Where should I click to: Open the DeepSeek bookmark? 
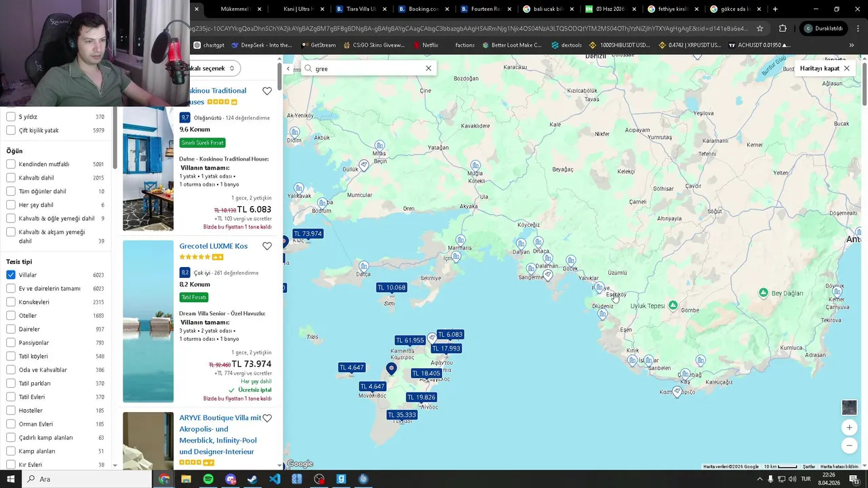point(262,45)
